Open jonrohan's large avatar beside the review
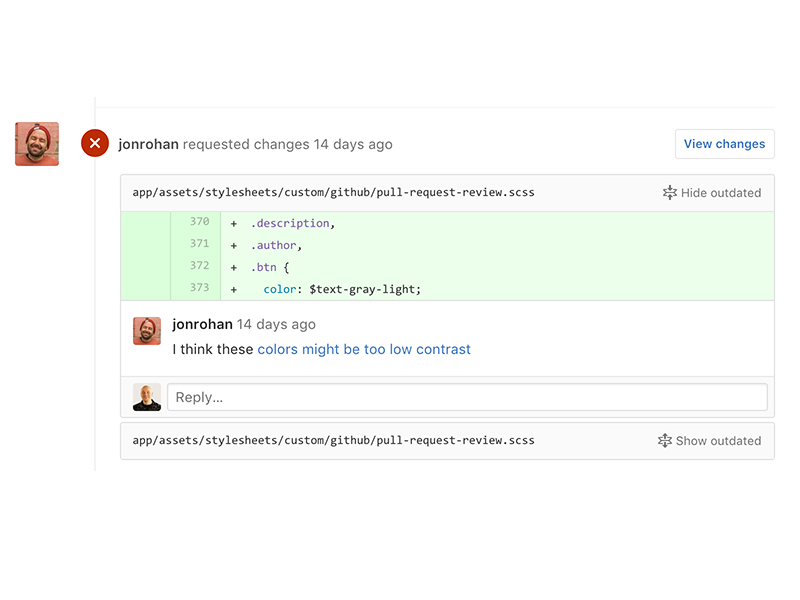800x600 pixels. point(37,144)
